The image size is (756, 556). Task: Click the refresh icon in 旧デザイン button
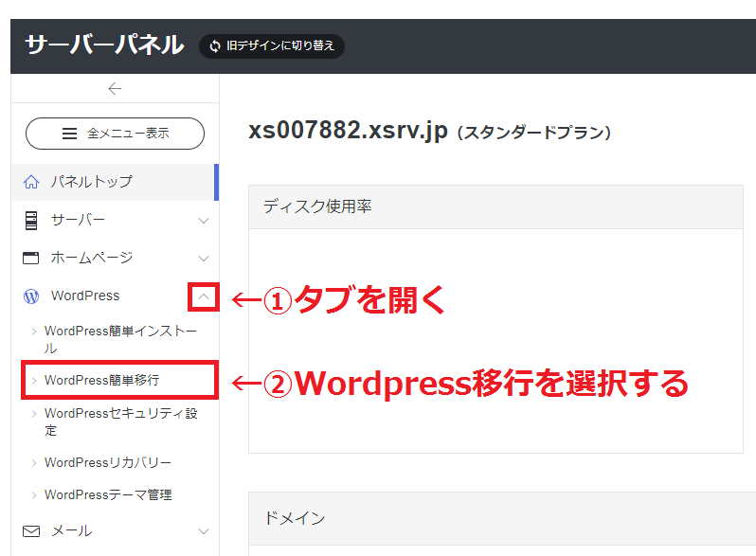click(x=215, y=45)
